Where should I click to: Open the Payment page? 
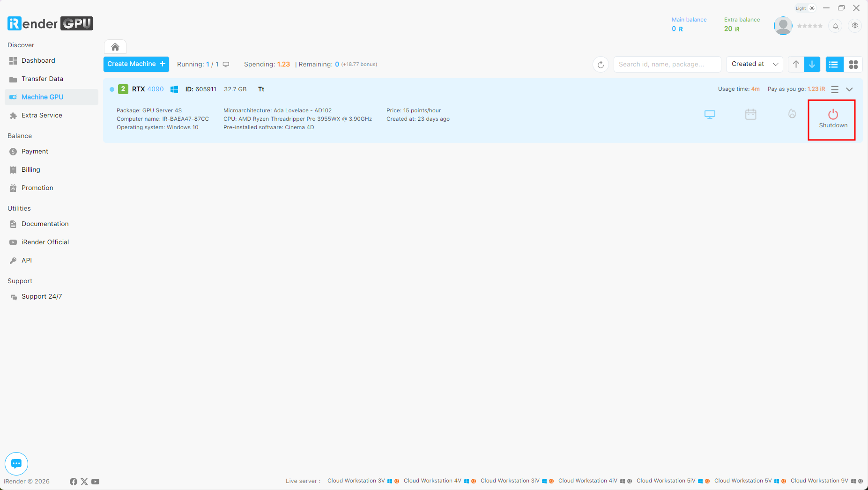[52, 152]
